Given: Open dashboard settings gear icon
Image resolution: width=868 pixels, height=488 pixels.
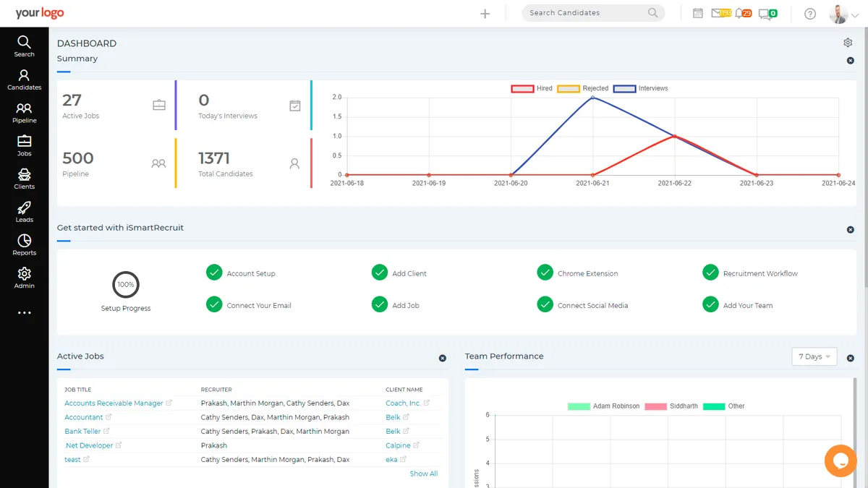Looking at the screenshot, I should pos(848,43).
